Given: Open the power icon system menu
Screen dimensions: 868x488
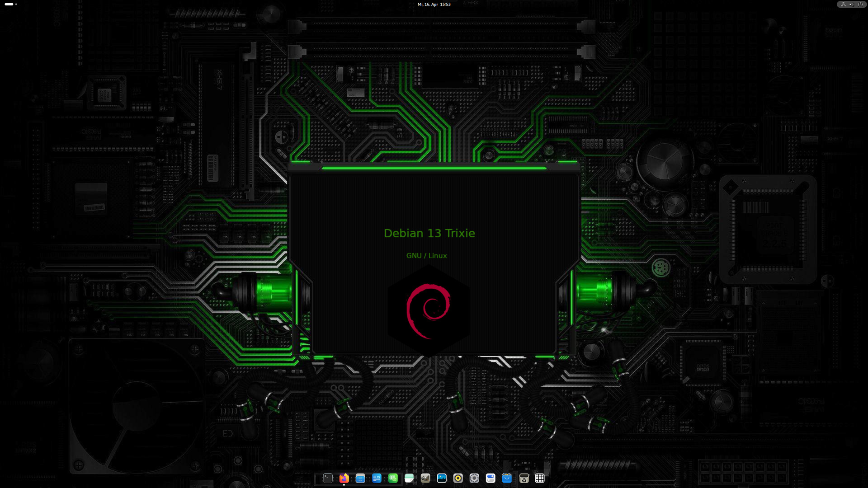Looking at the screenshot, I should [860, 4].
